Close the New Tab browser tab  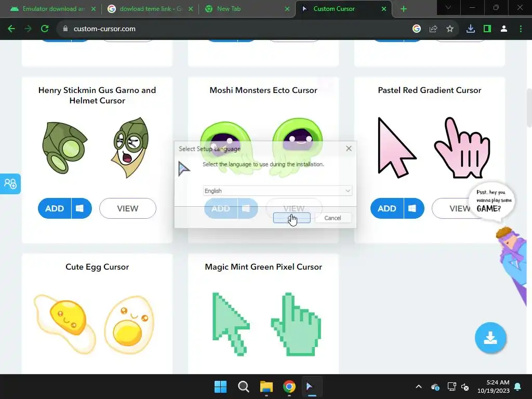tap(287, 9)
